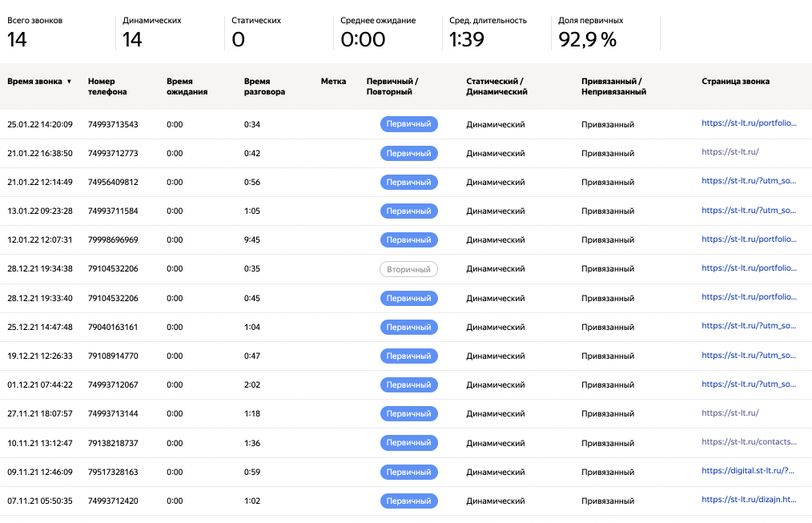The image size is (812, 523).
Task: Open the contacts page link for call 10.11.21
Action: [749, 442]
